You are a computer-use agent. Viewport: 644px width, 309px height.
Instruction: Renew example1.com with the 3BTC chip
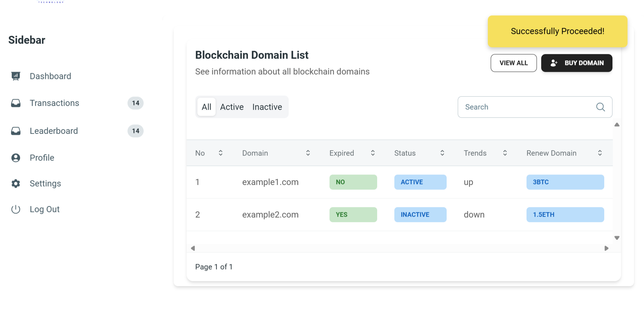(x=565, y=182)
